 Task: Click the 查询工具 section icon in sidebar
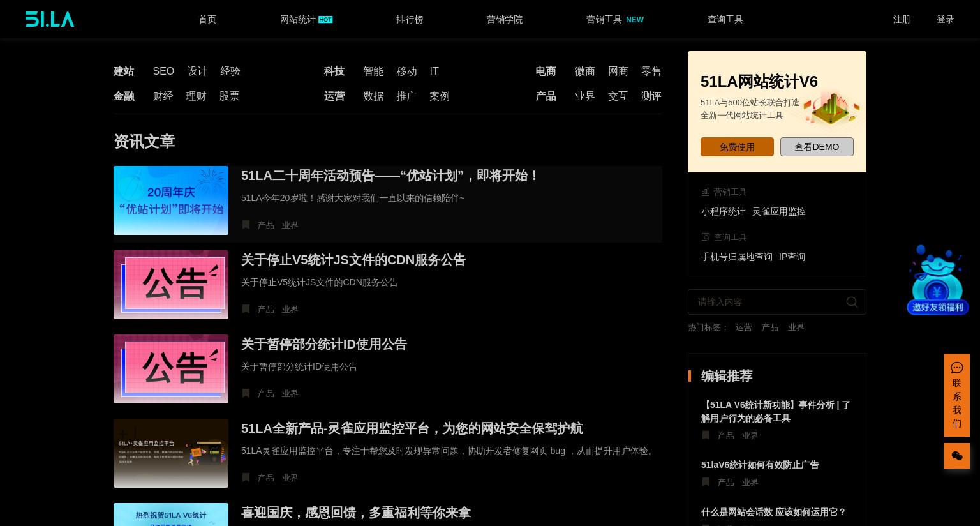tap(706, 237)
